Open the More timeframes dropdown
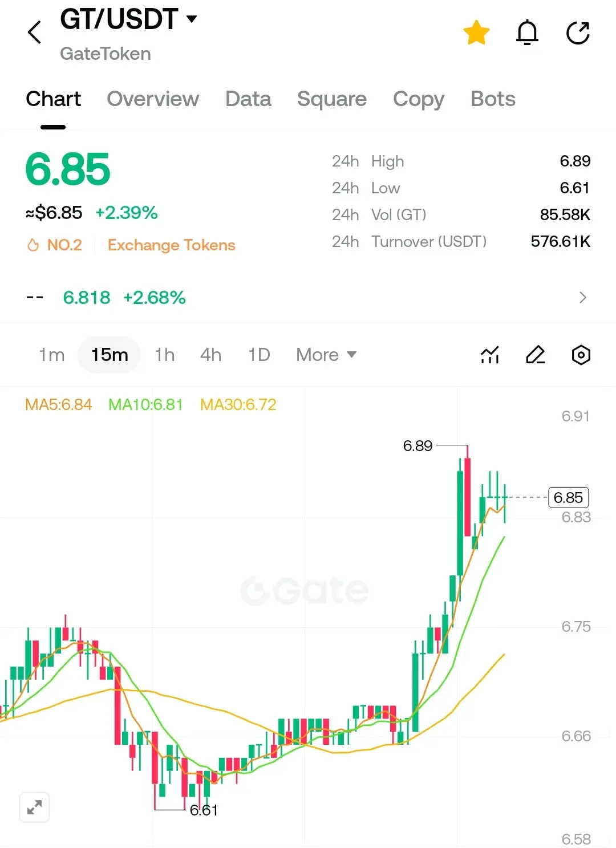 (326, 355)
